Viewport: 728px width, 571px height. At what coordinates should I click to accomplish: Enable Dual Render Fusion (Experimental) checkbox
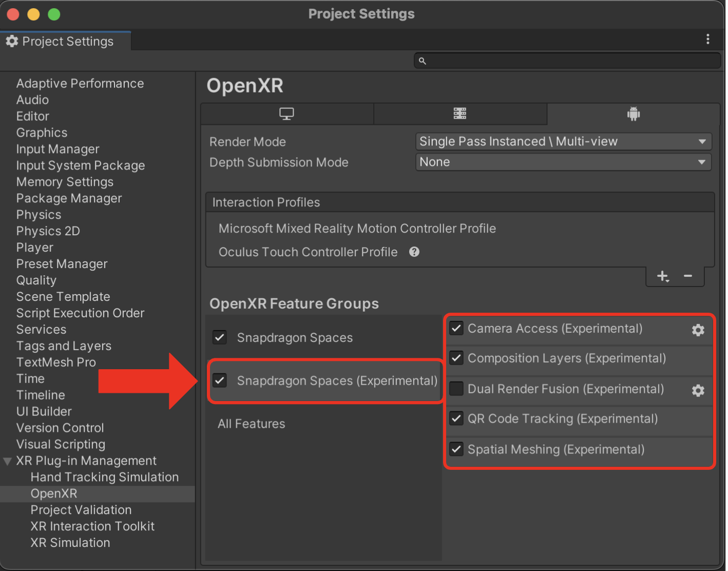456,389
